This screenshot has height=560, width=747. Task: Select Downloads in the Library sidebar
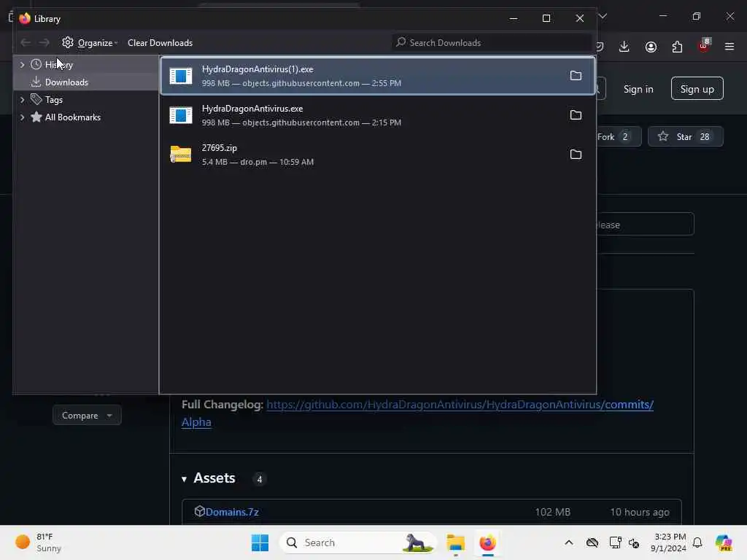(66, 82)
